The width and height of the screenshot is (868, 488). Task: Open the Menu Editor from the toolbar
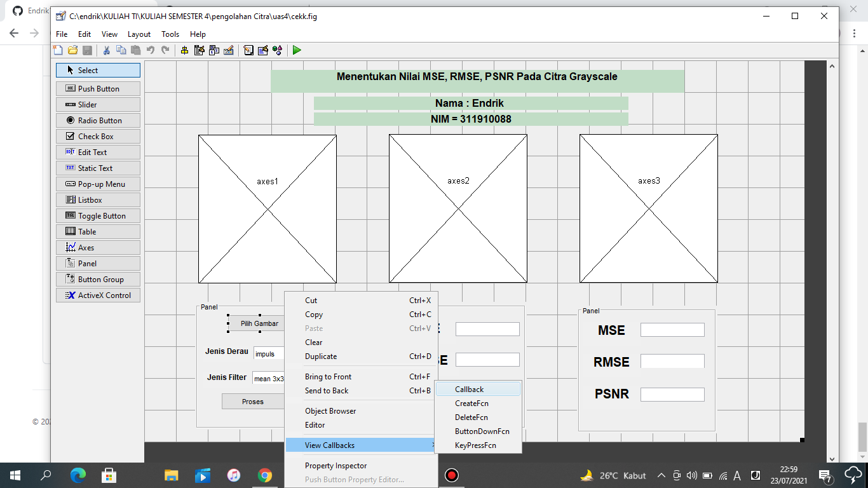(199, 50)
